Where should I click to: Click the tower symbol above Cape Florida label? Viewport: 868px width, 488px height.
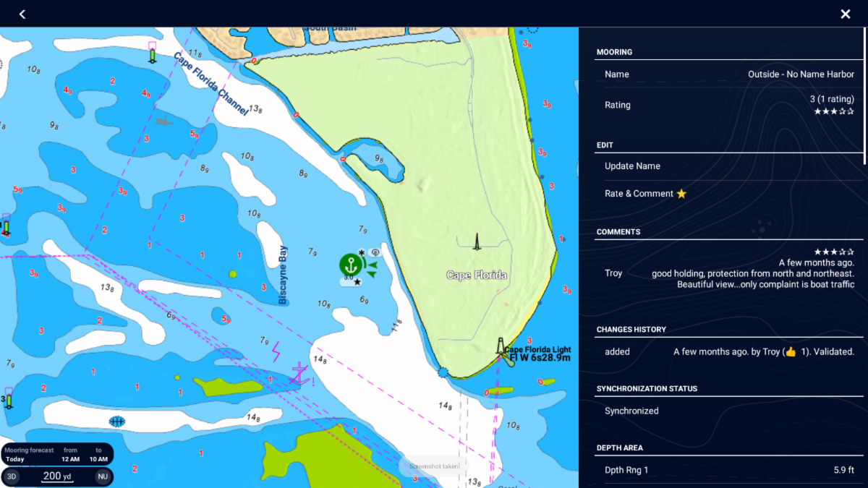coord(477,242)
